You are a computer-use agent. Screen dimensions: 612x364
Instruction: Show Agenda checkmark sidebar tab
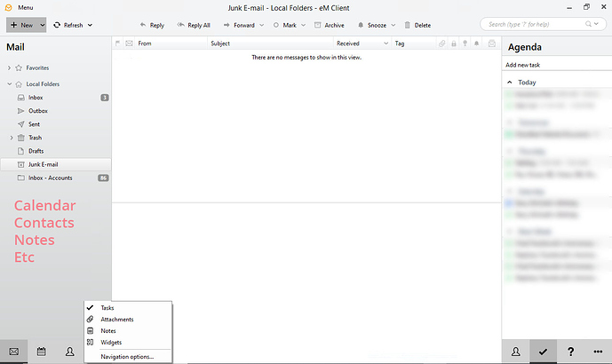pos(543,352)
